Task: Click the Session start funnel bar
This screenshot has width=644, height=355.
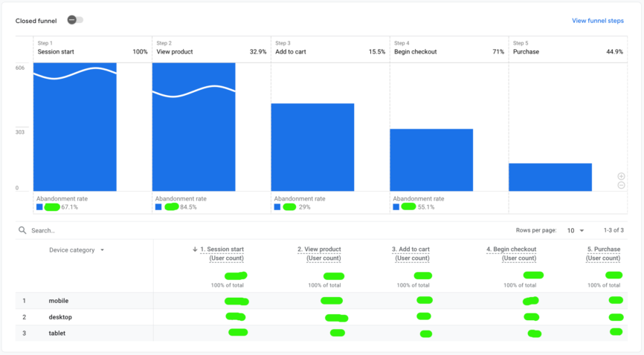Action: pyautogui.click(x=74, y=134)
